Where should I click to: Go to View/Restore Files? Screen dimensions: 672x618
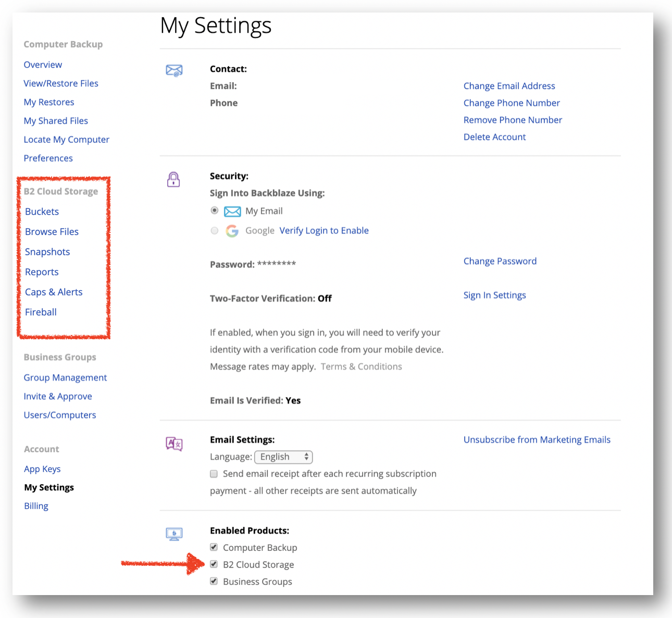61,83
